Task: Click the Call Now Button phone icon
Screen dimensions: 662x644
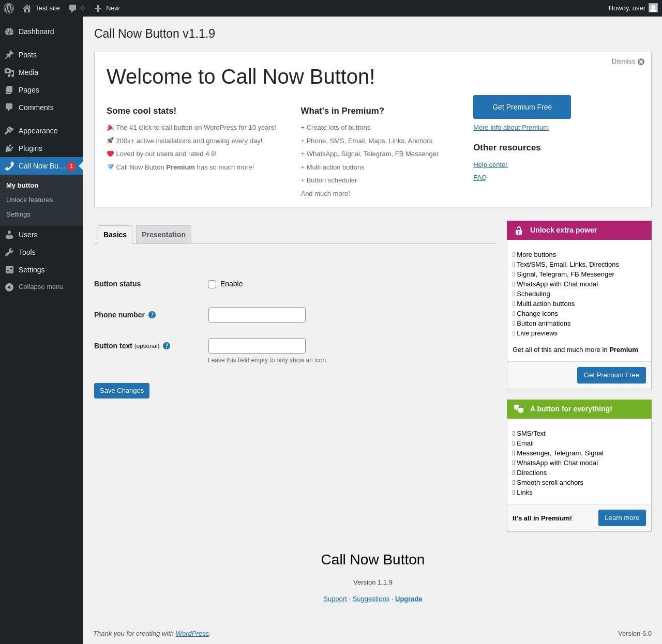Action: (9, 166)
